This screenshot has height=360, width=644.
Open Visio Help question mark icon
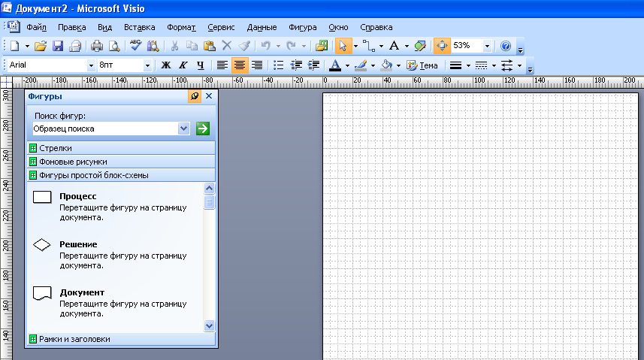(x=506, y=46)
